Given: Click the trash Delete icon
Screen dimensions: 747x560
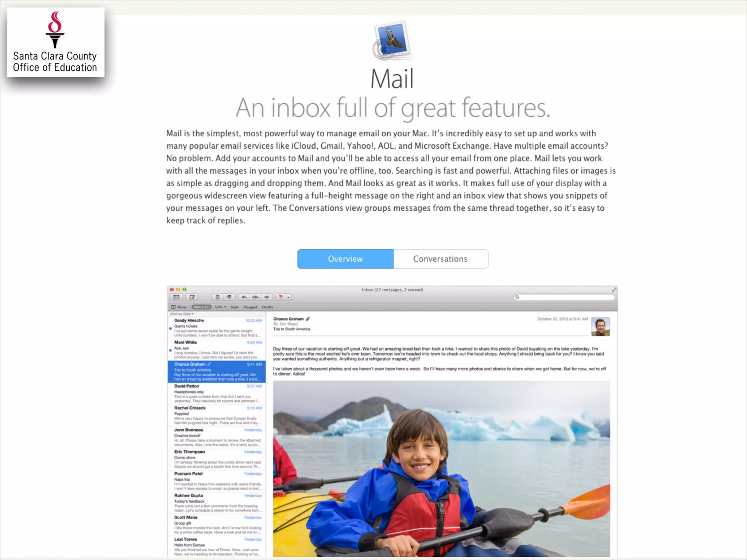Looking at the screenshot, I should [218, 297].
